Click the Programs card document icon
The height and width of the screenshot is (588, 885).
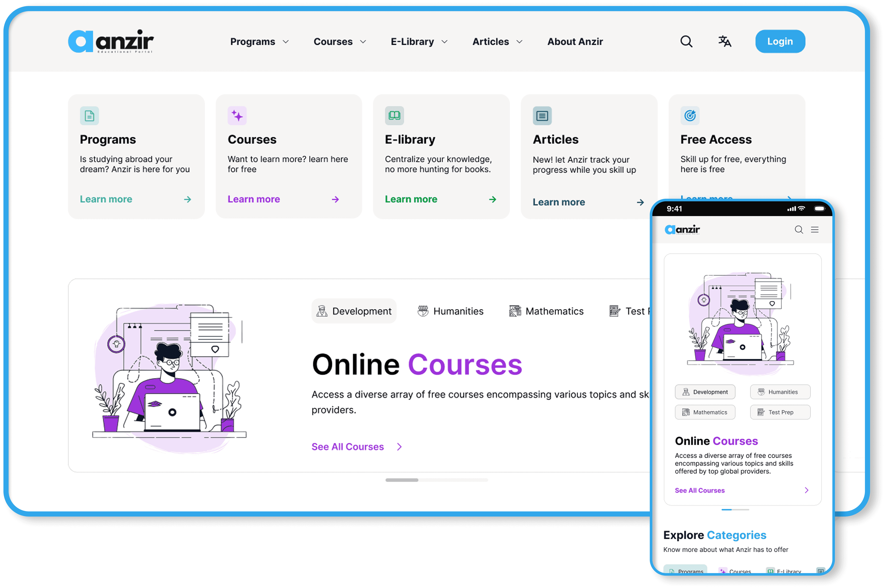[x=89, y=115]
